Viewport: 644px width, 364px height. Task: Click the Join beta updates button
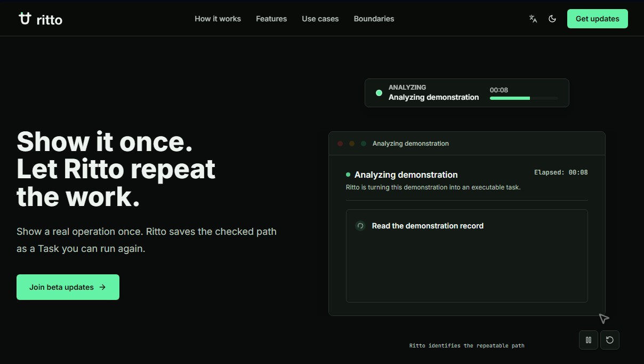68,287
